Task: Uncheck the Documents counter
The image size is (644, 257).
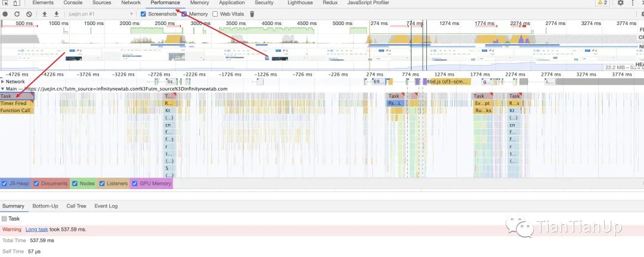Action: pyautogui.click(x=36, y=184)
